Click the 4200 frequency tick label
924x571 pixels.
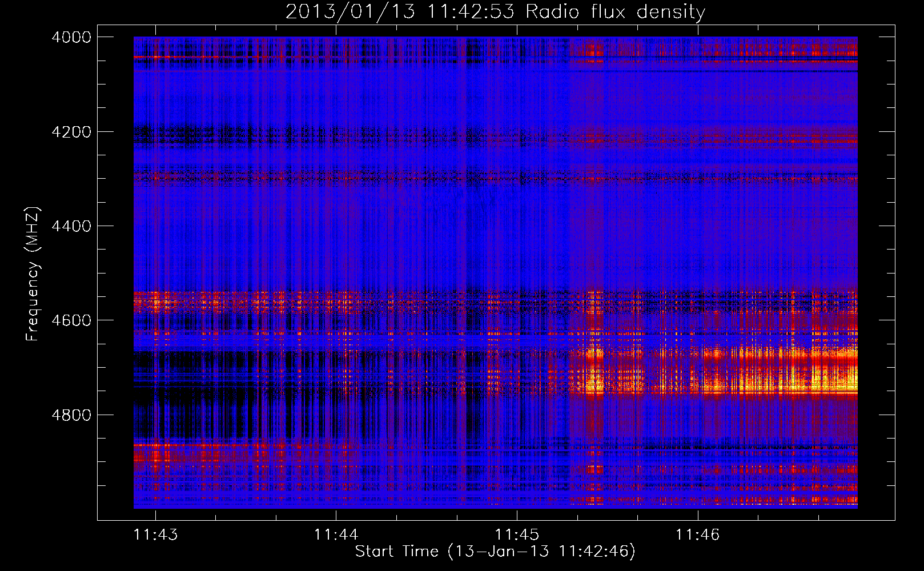(x=71, y=132)
